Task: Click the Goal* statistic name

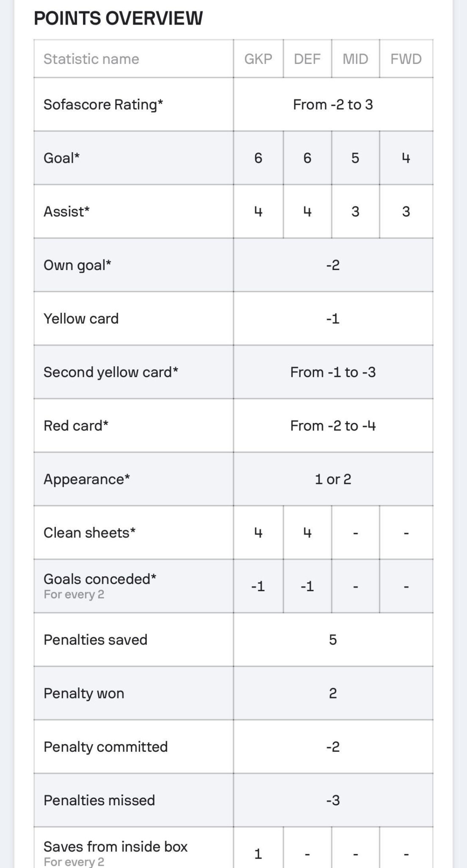Action: pos(62,158)
